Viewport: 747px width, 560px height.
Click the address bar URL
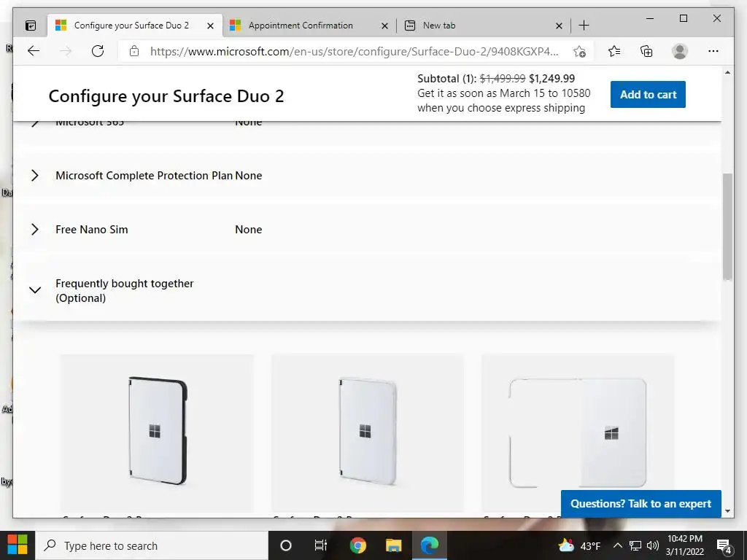click(354, 51)
